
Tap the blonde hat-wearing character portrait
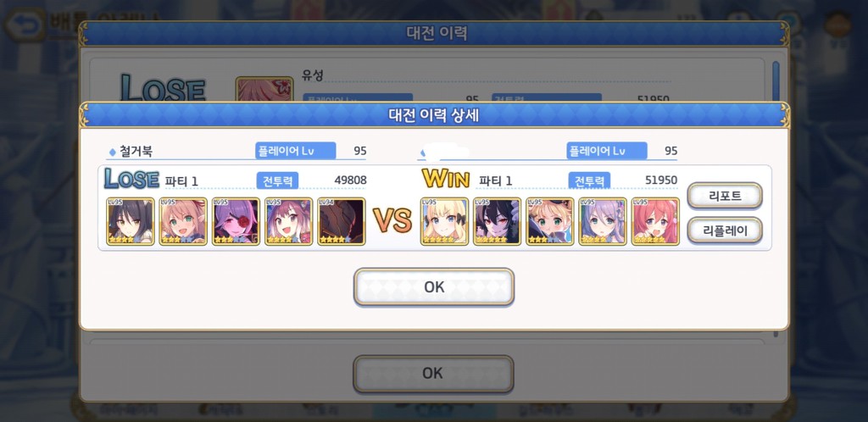tap(549, 221)
